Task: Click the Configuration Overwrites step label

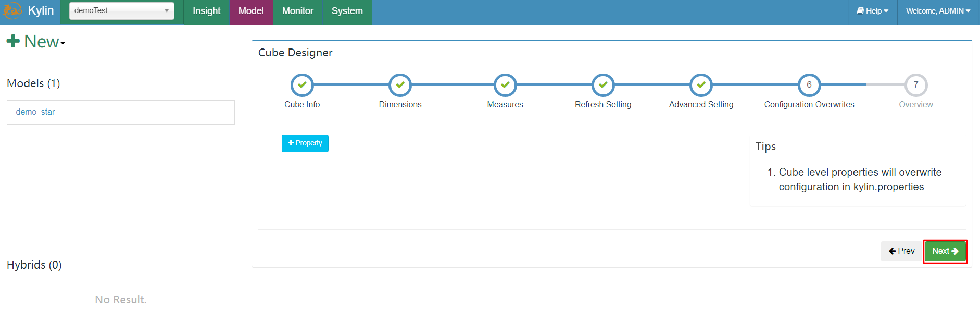Action: coord(809,105)
